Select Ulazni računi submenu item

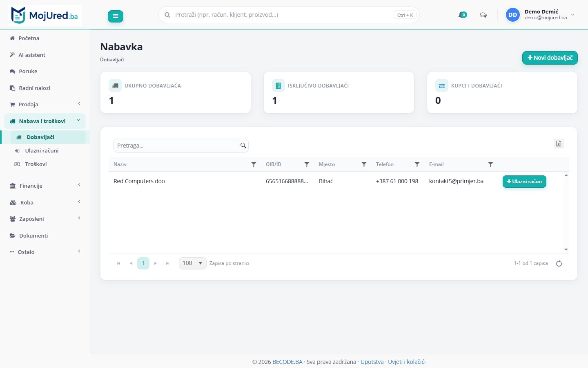(x=47, y=150)
